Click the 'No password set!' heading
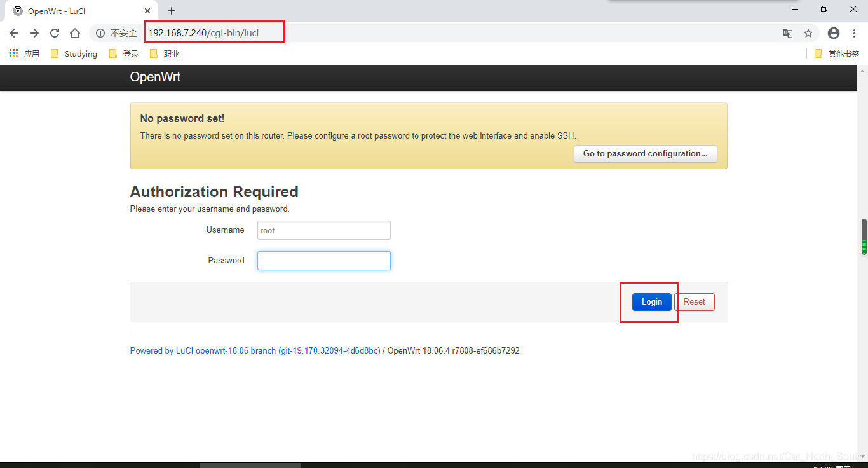Screen dimensions: 868x468 (182, 119)
